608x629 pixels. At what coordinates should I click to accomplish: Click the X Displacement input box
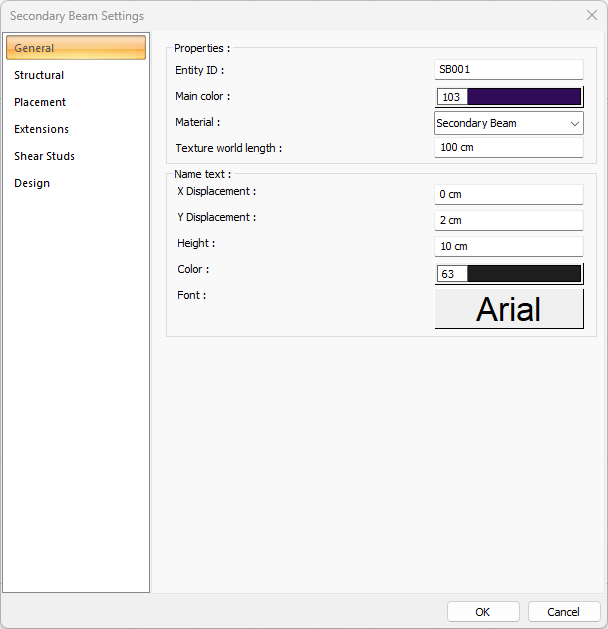508,194
